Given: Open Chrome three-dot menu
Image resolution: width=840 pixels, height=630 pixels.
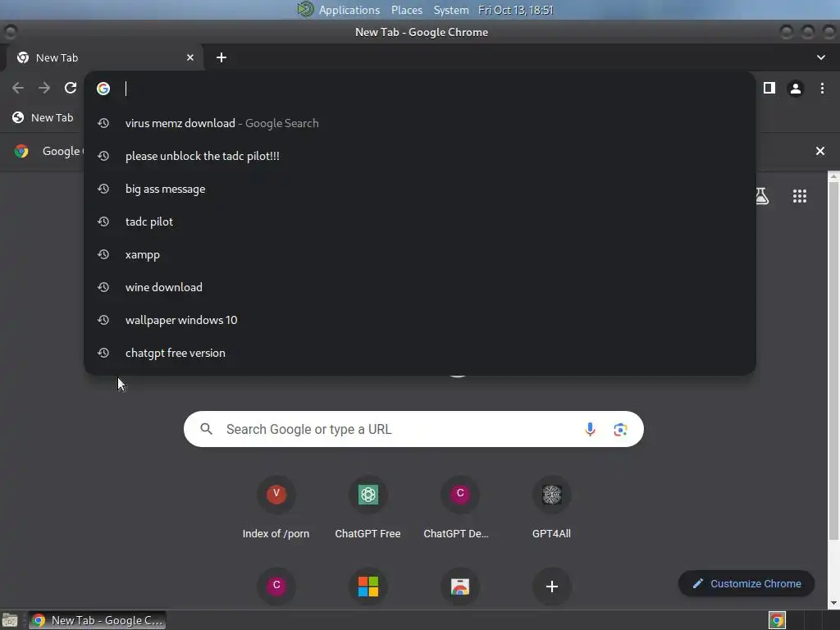Looking at the screenshot, I should [x=822, y=88].
